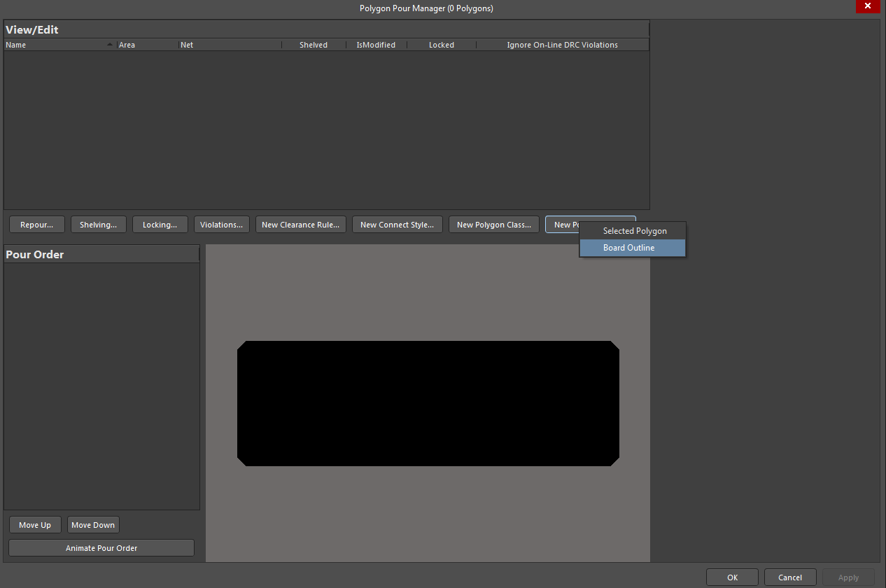Click the Shelved column header

tap(313, 45)
